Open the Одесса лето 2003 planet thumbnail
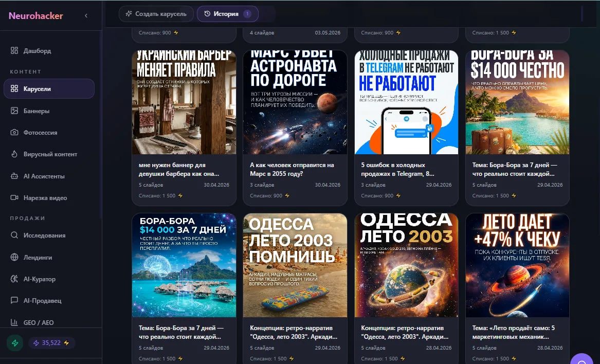Viewport: 600px width, 364px height. tap(406, 265)
